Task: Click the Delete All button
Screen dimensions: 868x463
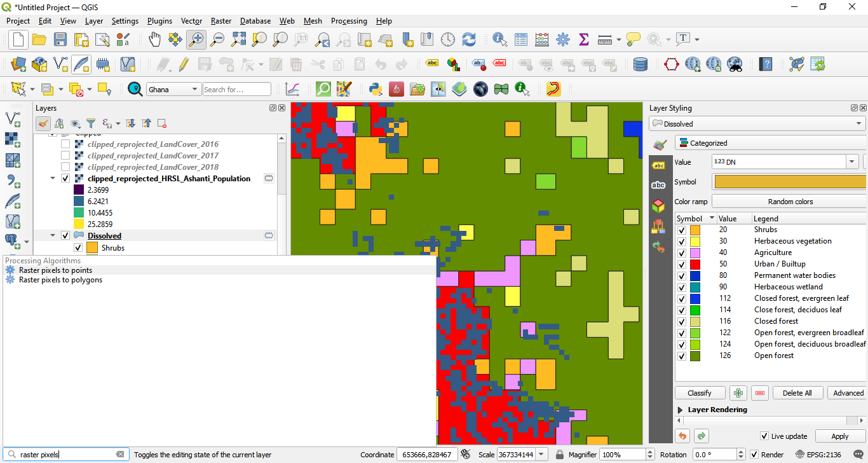Action: tap(797, 393)
